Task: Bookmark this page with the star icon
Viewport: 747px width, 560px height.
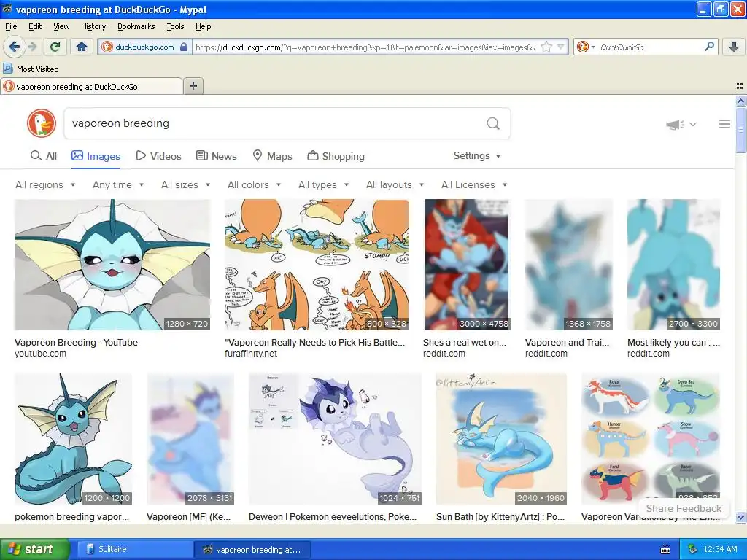Action: (546, 47)
